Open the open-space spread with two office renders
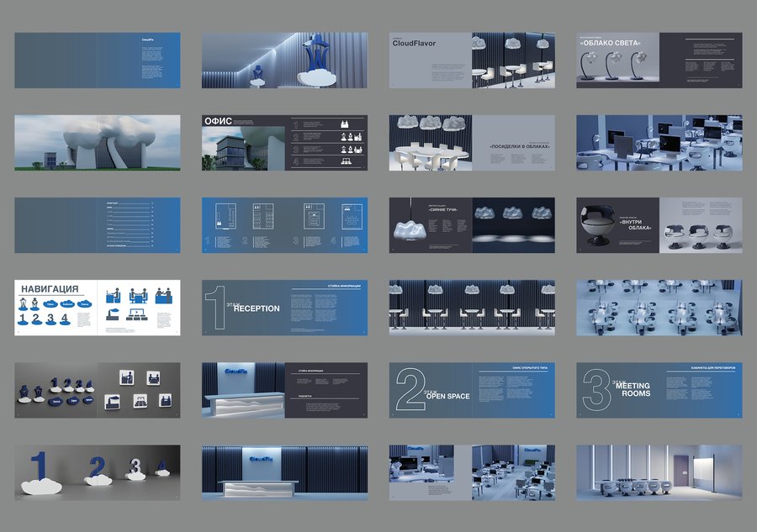This screenshot has width=757, height=532. click(472, 472)
